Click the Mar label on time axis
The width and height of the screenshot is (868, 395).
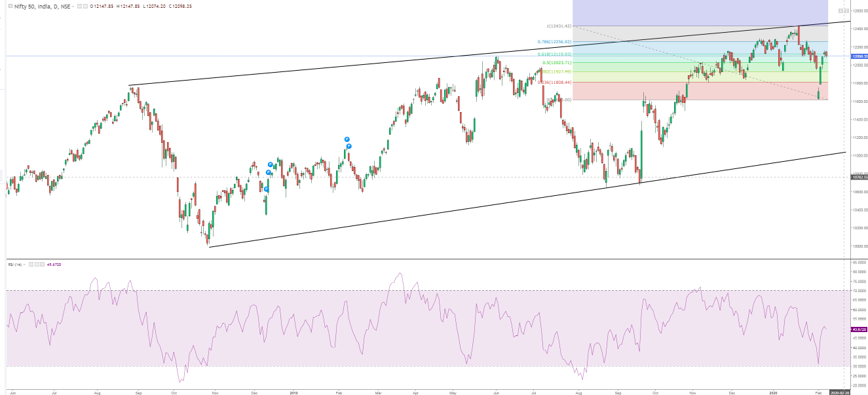click(x=378, y=392)
